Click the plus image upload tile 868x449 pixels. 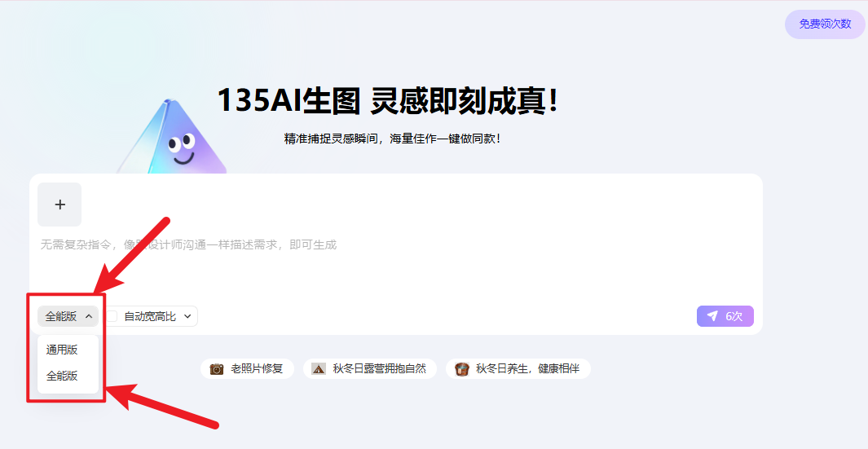coord(59,205)
